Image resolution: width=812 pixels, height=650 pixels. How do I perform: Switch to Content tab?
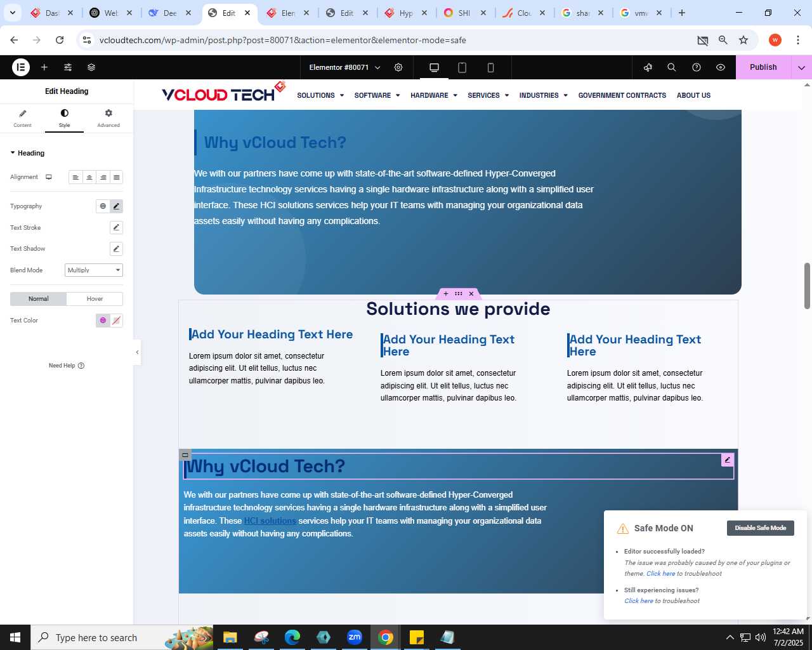point(22,119)
